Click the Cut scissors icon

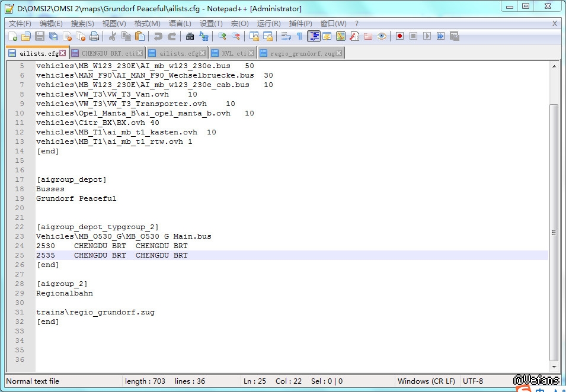click(112, 37)
